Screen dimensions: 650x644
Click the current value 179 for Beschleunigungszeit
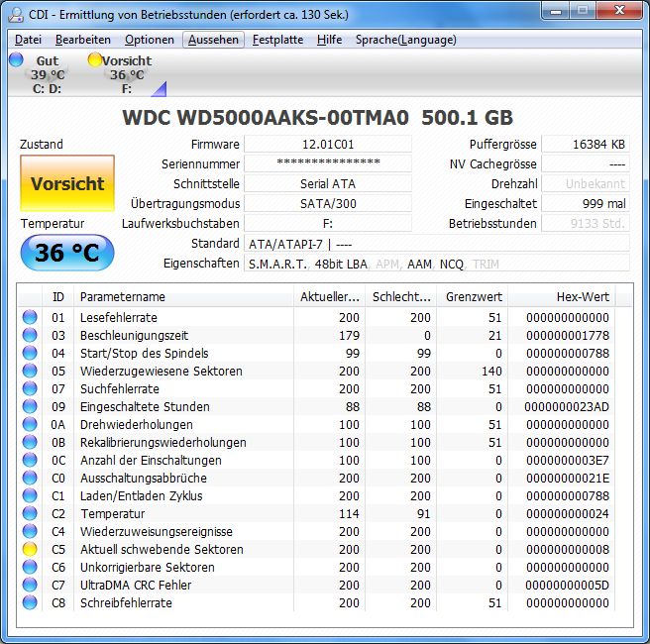click(x=349, y=335)
